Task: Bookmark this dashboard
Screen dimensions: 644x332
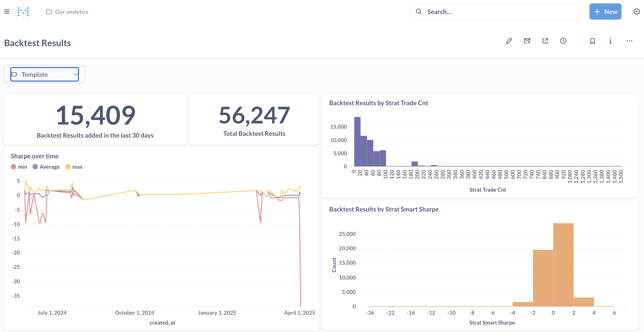Action: coord(592,41)
